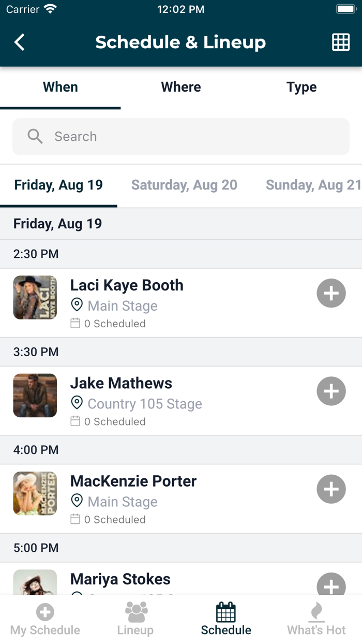Show Saturday, Aug 20 schedule

coord(184,185)
